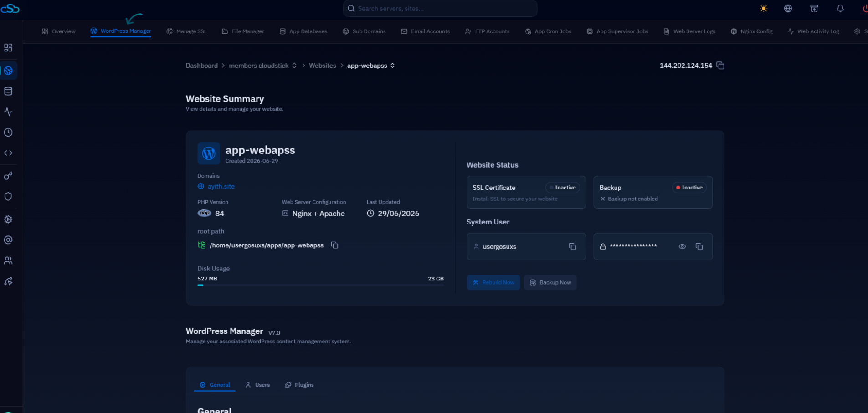Open the App Cron Jobs tab
Screen dimensions: 868x413
(548, 31)
